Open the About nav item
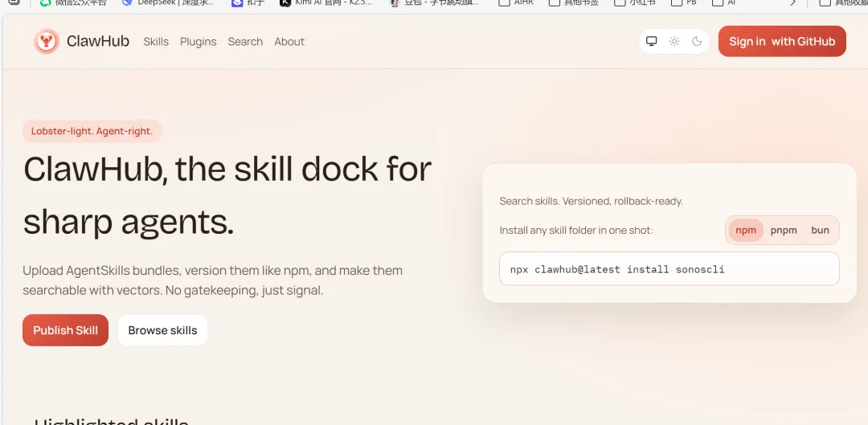Viewport: 868px width, 425px height. (289, 42)
